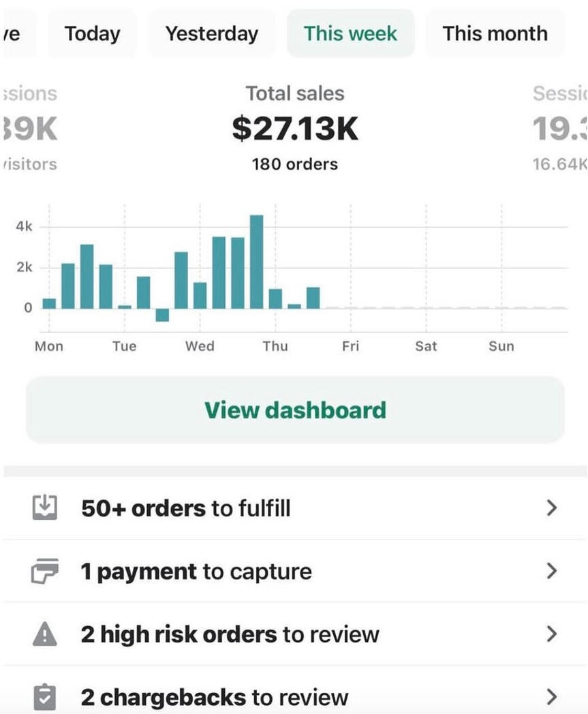This screenshot has height=714, width=588.
Task: Open the 2 high risk orders text
Action: 230,634
